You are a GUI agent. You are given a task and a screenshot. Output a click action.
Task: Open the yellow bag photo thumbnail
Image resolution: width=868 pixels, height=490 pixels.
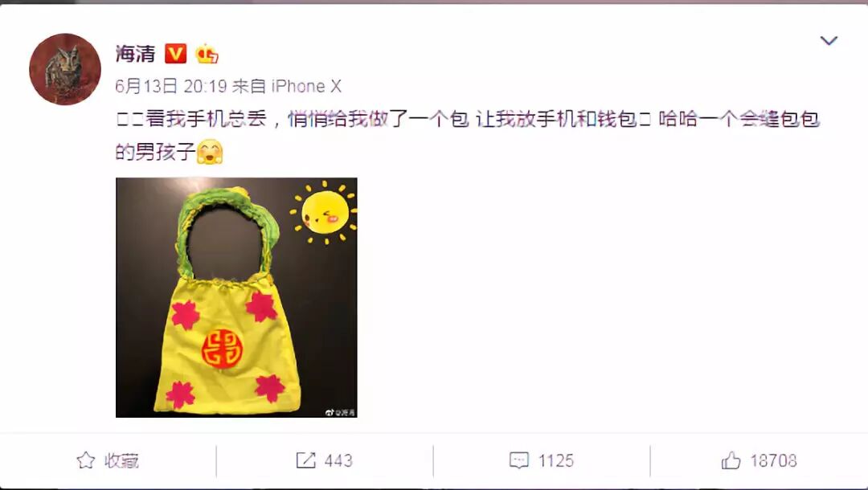(x=236, y=297)
